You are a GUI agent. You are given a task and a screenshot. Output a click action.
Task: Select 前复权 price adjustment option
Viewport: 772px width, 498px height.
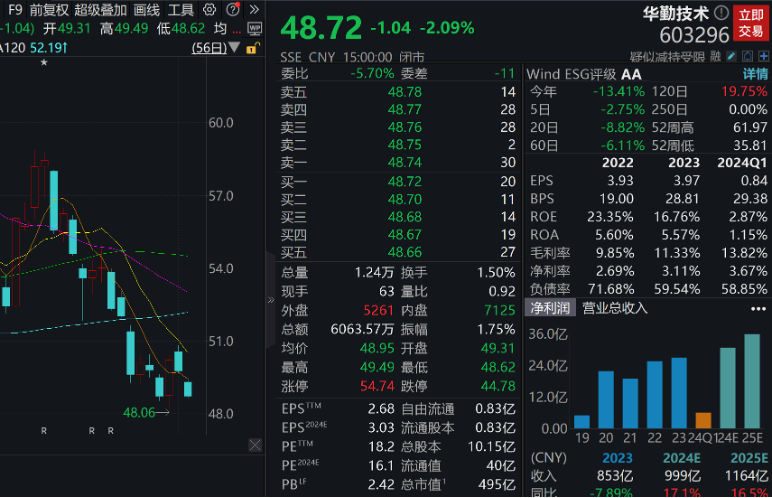tap(49, 9)
